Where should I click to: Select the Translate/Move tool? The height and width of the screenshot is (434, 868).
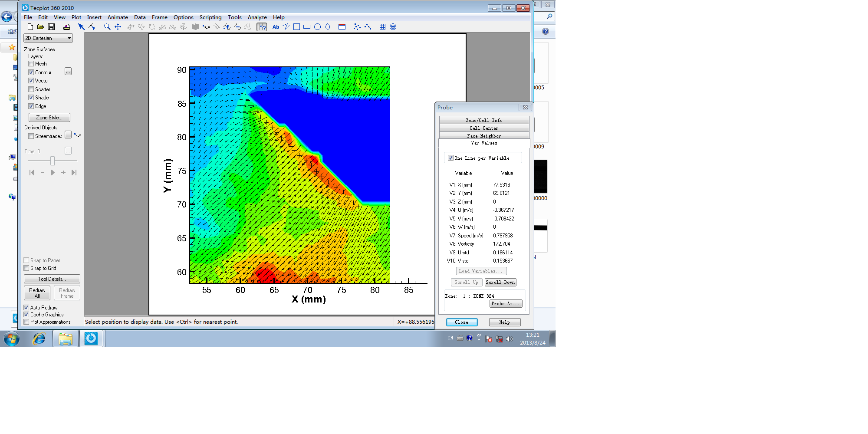click(118, 27)
